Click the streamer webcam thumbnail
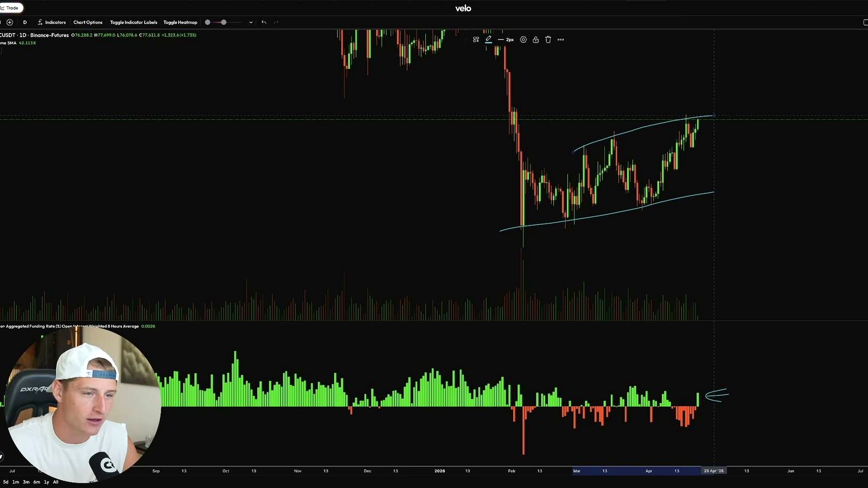Screen dimensions: 868x488 point(81,405)
